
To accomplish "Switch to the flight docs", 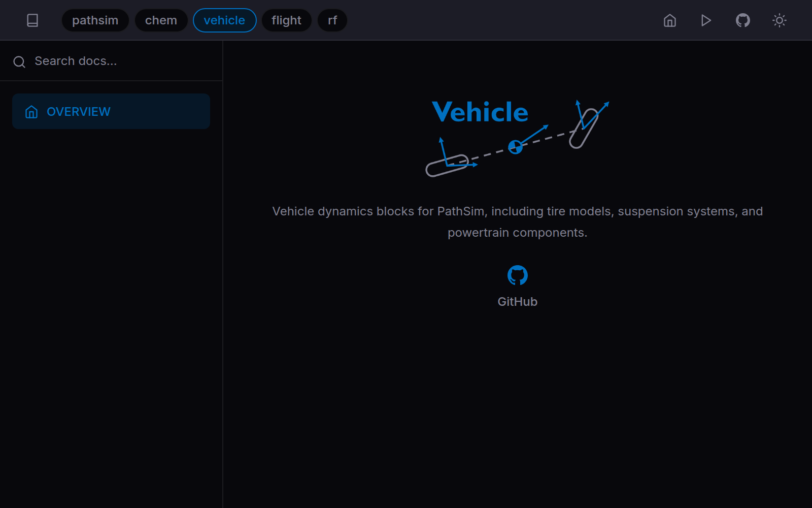I will [286, 20].
